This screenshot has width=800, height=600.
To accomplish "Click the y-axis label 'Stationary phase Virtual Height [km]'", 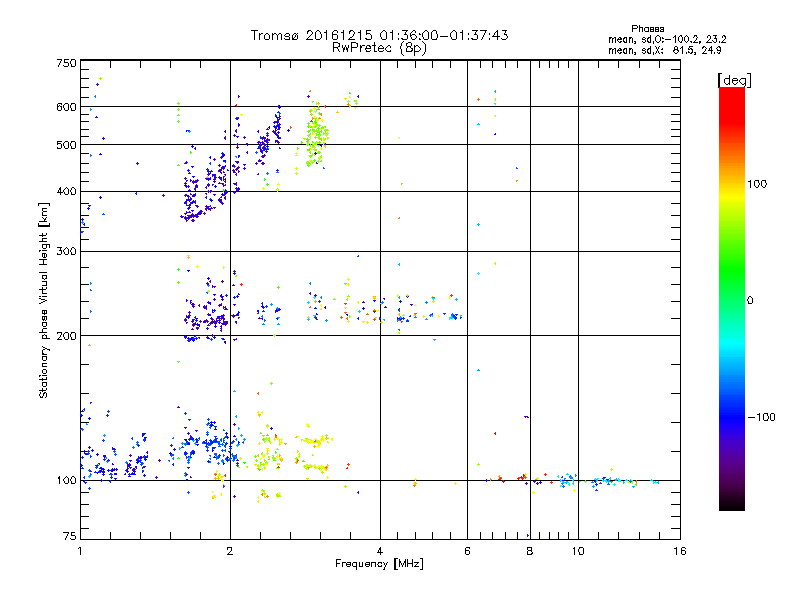I will click(43, 300).
